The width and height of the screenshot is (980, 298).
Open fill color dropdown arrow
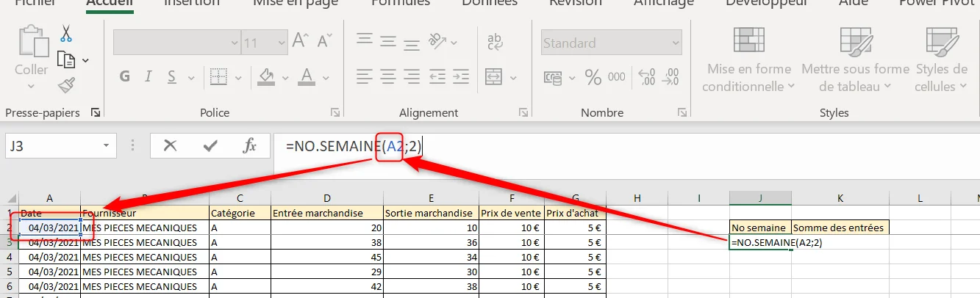[x=287, y=77]
